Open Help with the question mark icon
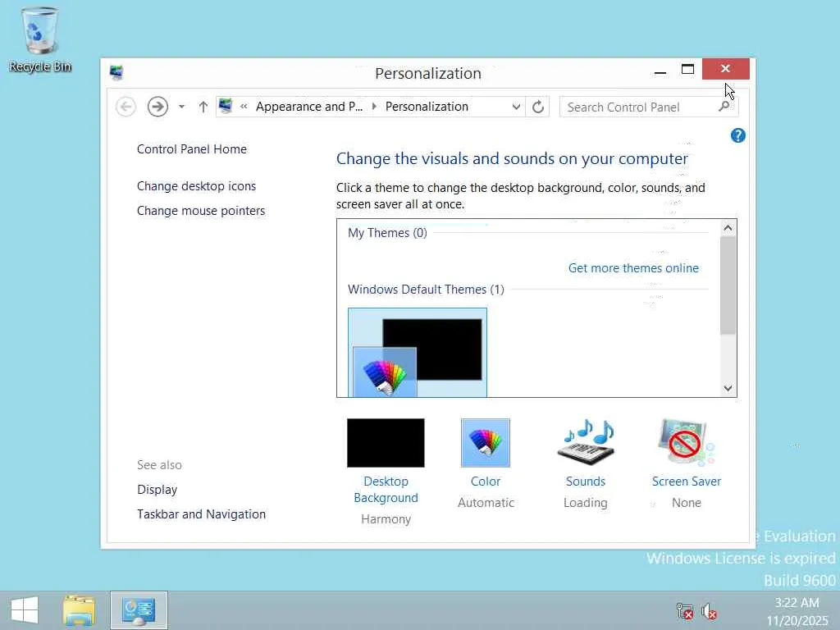Screen dimensions: 840x630 coord(737,135)
